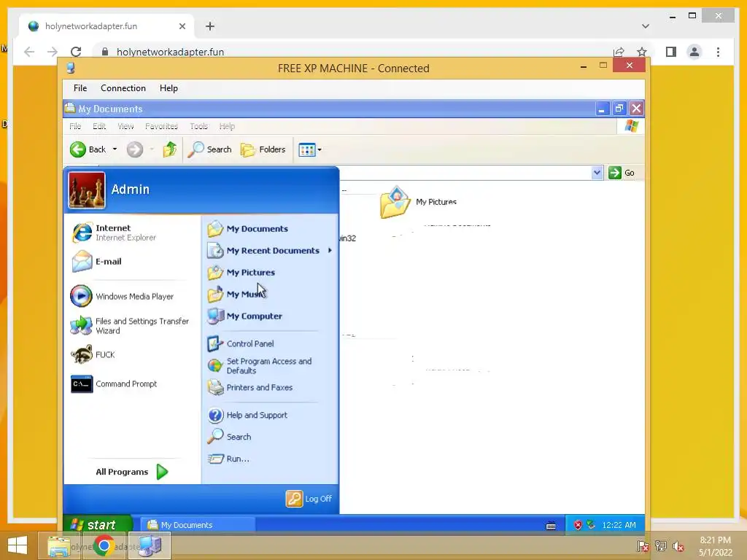Open Printers and Faxes
This screenshot has width=747, height=560.
[x=250, y=388]
